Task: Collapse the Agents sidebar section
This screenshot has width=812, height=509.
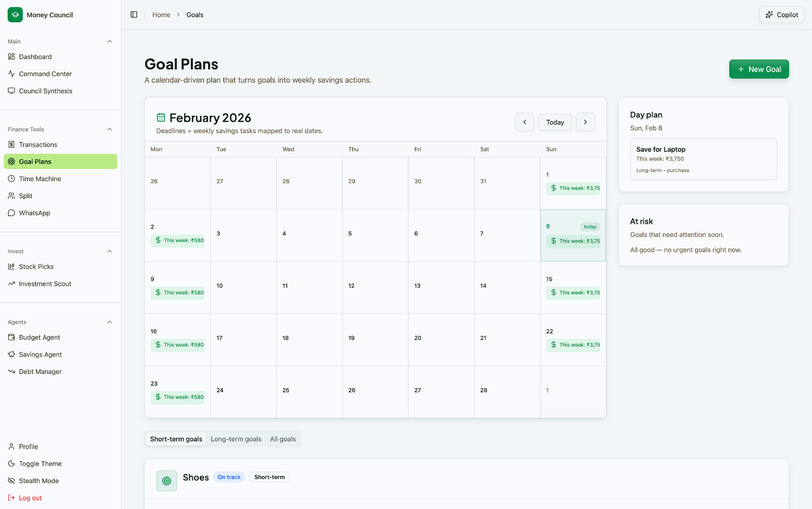Action: 110,322
